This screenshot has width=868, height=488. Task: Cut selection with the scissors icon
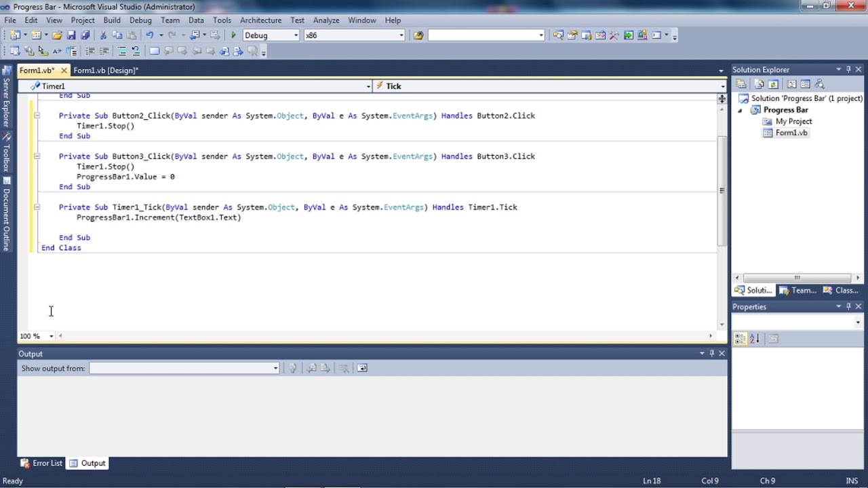[x=103, y=35]
